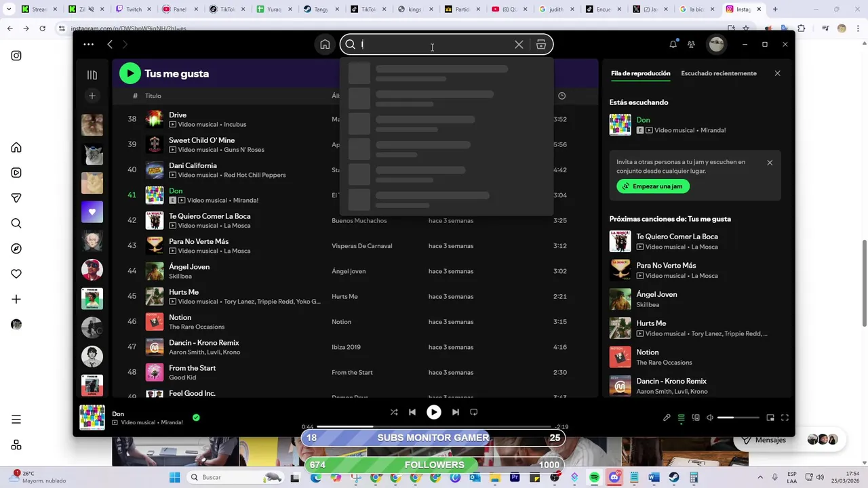Open Instagram Reels icon in browser sidebar
868x488 pixels.
[16, 173]
